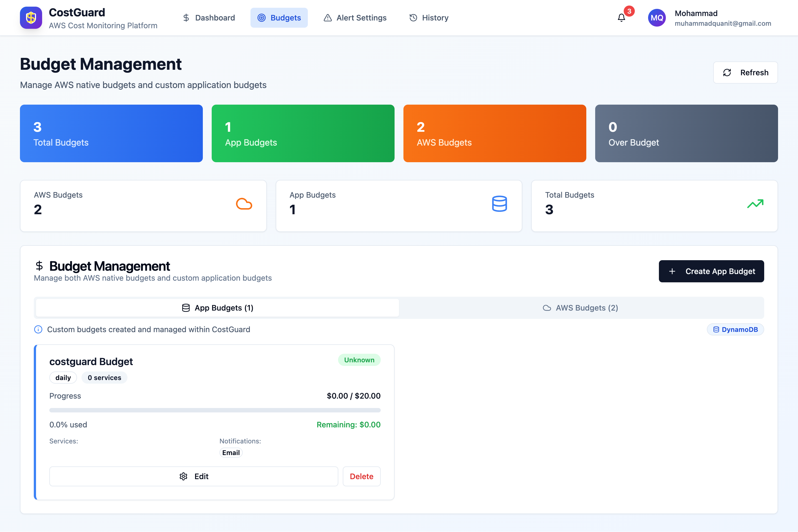The height and width of the screenshot is (532, 798).
Task: Go to Alert Settings page
Action: coord(355,18)
